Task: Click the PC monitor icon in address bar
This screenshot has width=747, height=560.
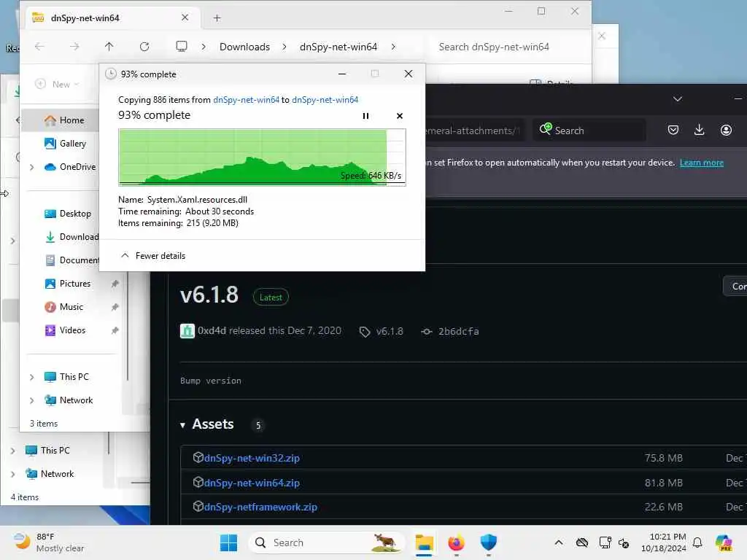Action: tap(182, 47)
